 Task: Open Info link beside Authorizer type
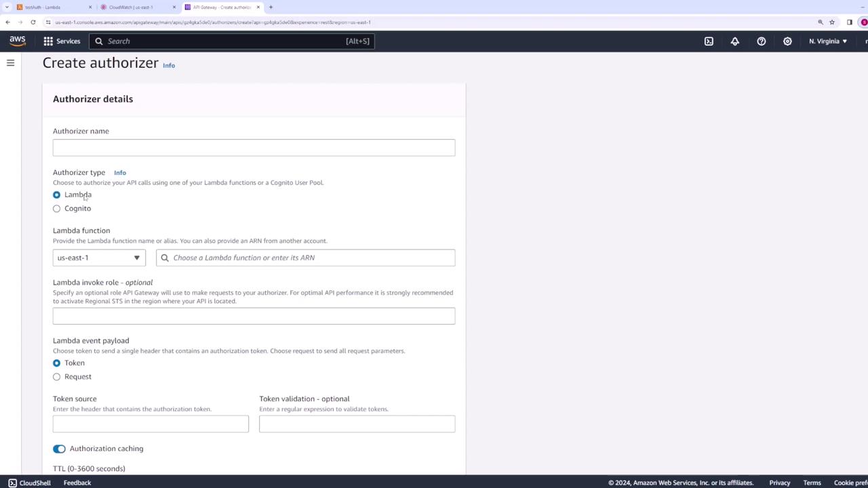coord(120,173)
